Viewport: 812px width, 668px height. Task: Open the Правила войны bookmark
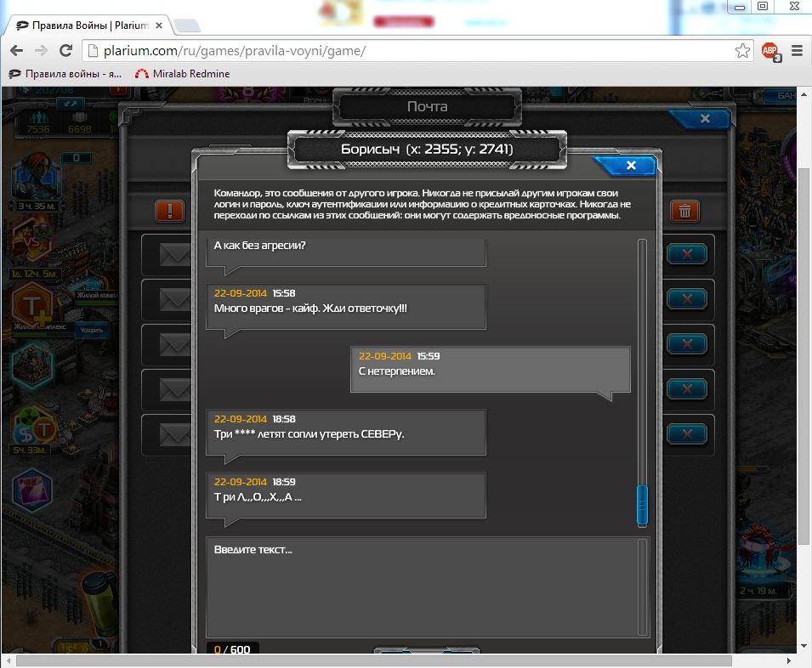(x=65, y=74)
